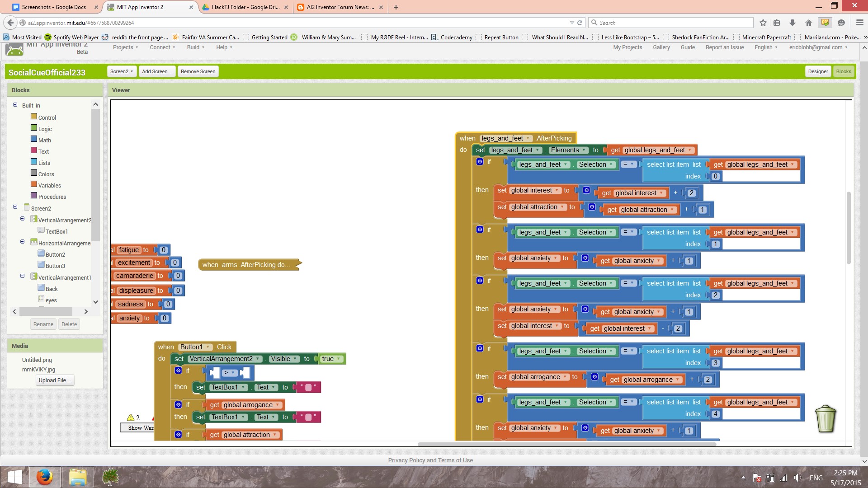Launch Firefox from the taskbar
The image size is (868, 488).
point(45,477)
